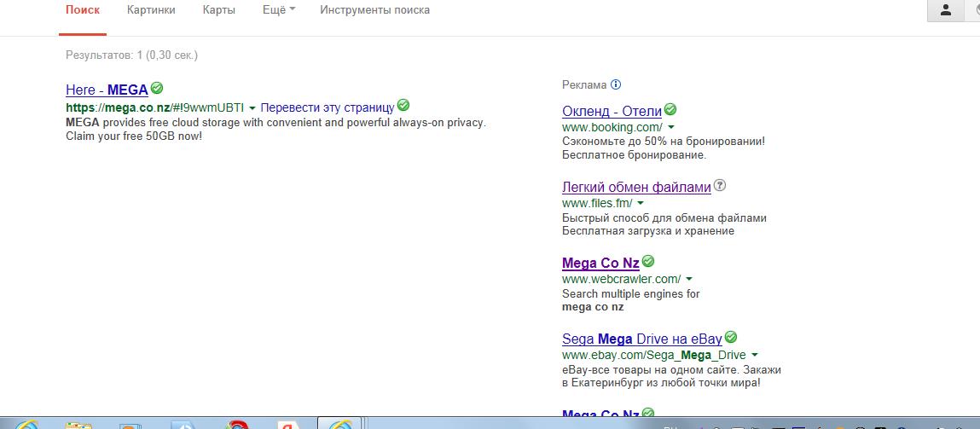Open Инструменты поиска

coord(374,10)
